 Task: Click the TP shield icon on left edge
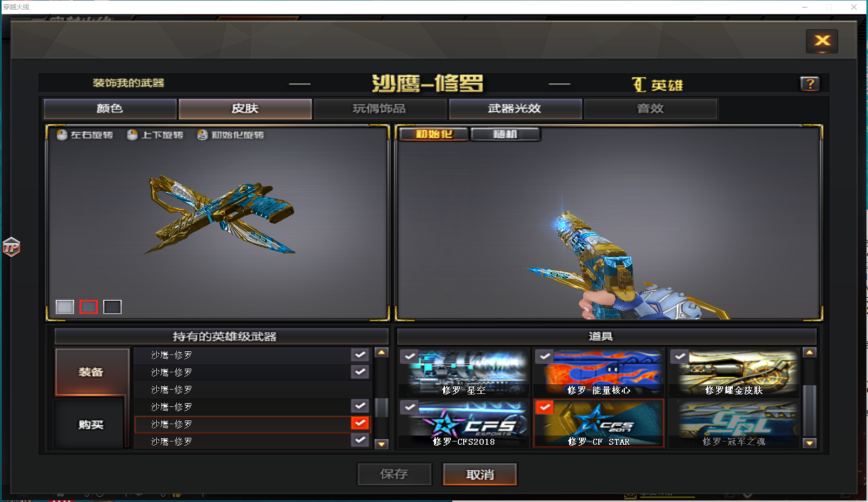click(x=11, y=247)
